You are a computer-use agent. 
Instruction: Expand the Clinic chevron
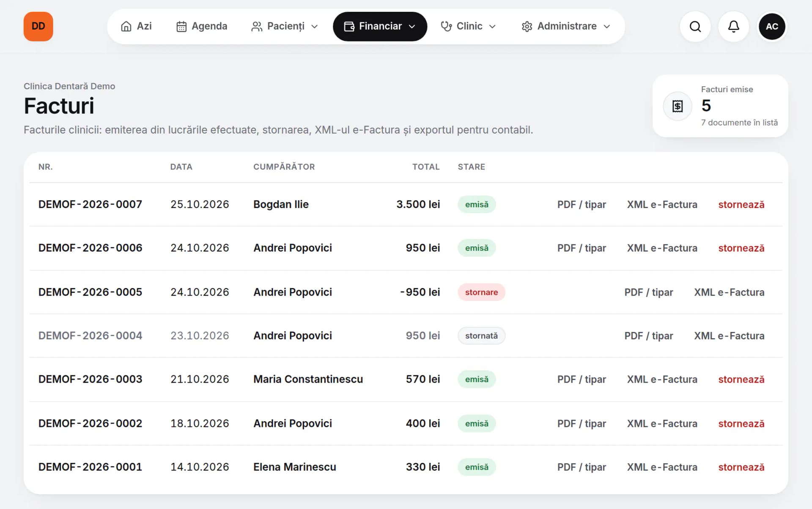tap(492, 27)
